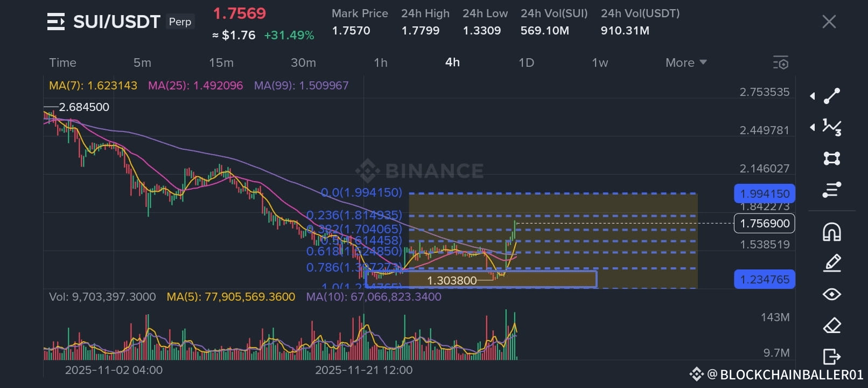Select the 5m interval
The height and width of the screenshot is (388, 868).
pos(142,63)
